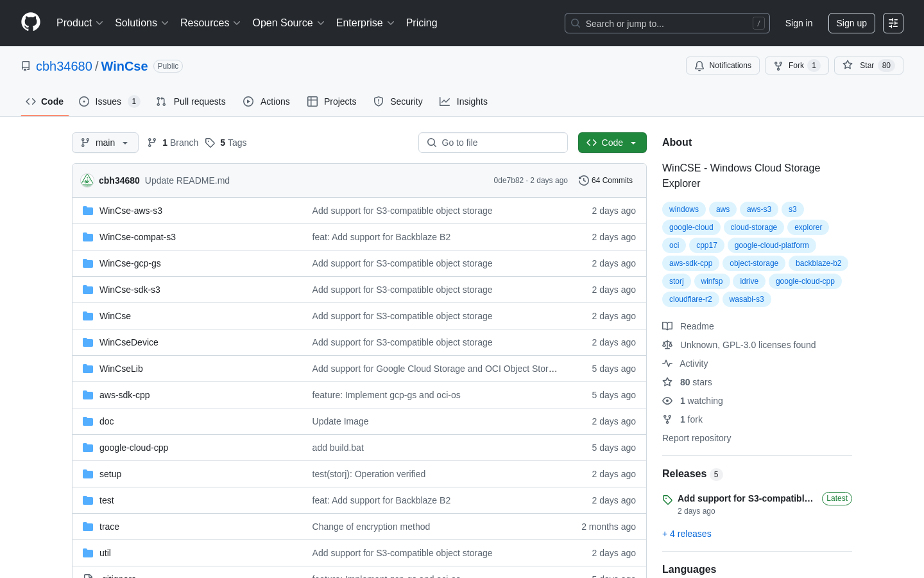The image size is (924, 578).
Task: Switch to the Issues tab
Action: pos(109,101)
